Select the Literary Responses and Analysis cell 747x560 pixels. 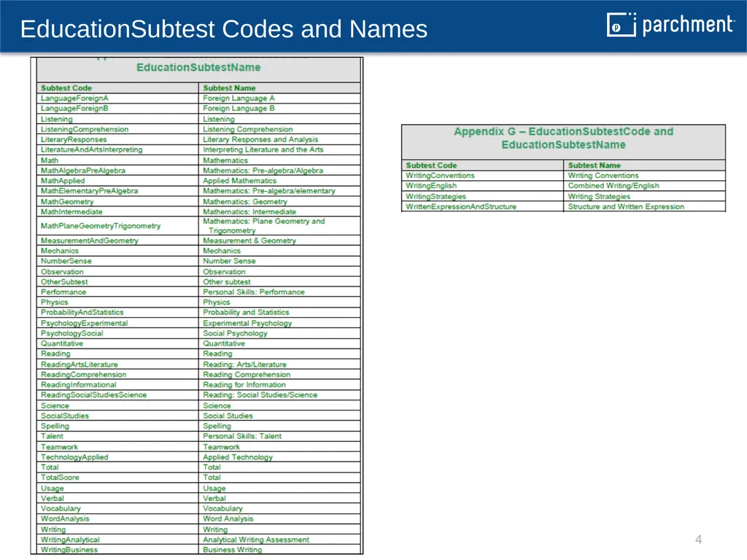[279, 139]
